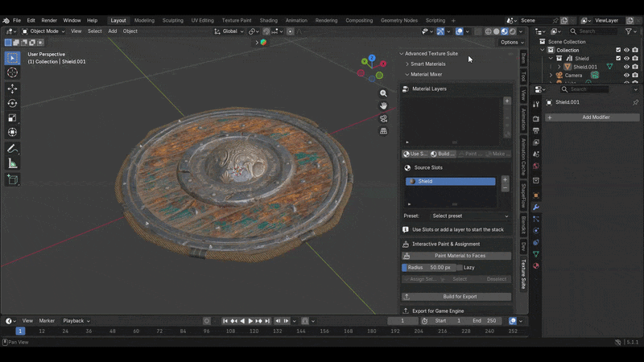Activate the Rotate tool
The width and height of the screenshot is (644, 362).
pos(12,104)
